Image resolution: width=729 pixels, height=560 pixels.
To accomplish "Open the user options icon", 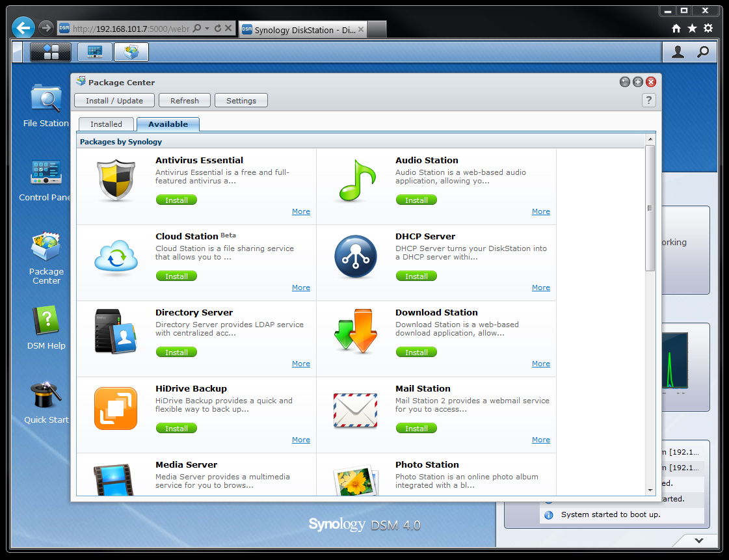I will tap(678, 51).
